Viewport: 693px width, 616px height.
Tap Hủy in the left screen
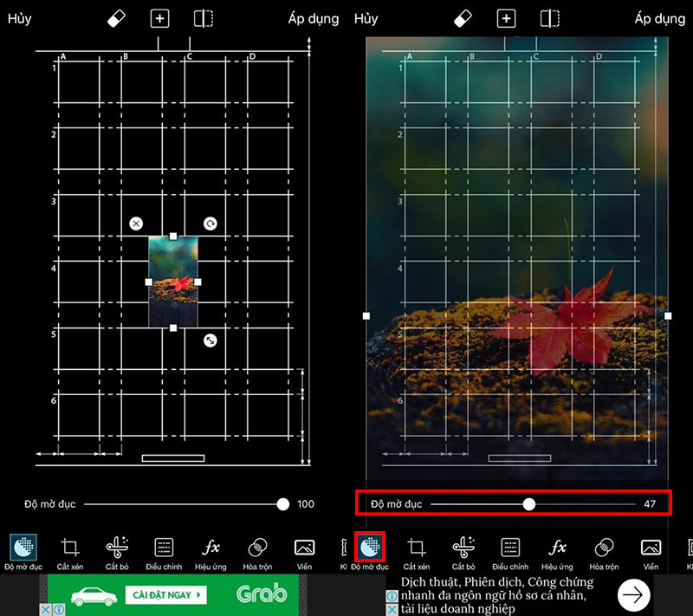pos(19,19)
